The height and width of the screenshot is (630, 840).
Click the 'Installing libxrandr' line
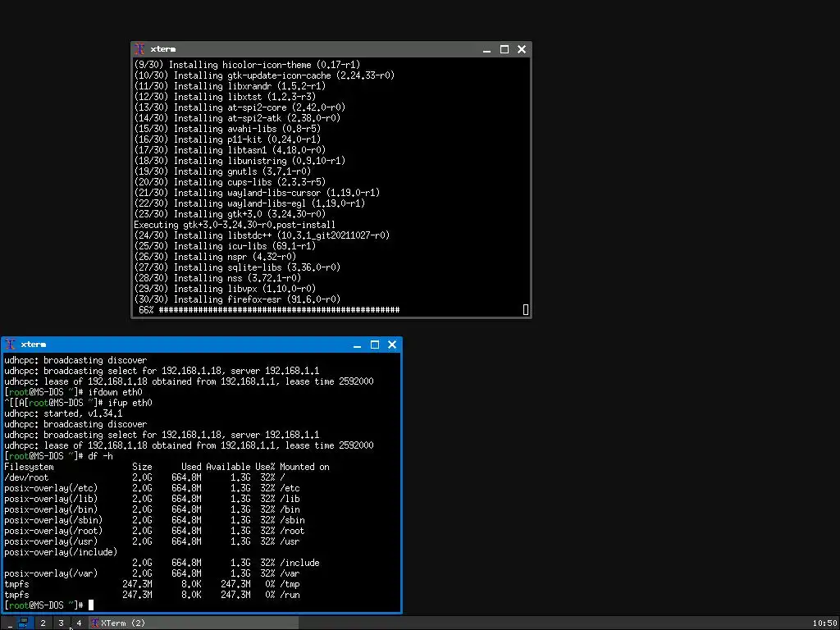point(230,86)
